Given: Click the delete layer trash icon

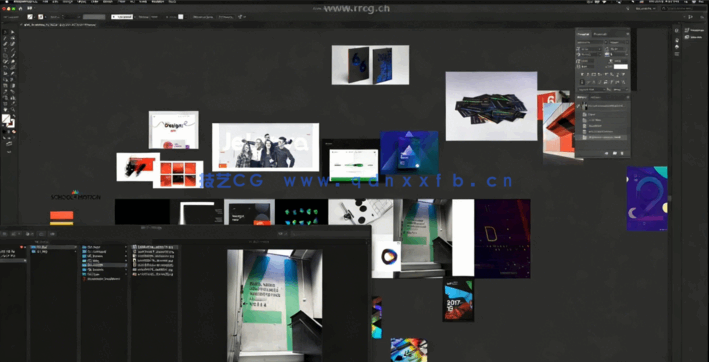Looking at the screenshot, I should coord(622,153).
